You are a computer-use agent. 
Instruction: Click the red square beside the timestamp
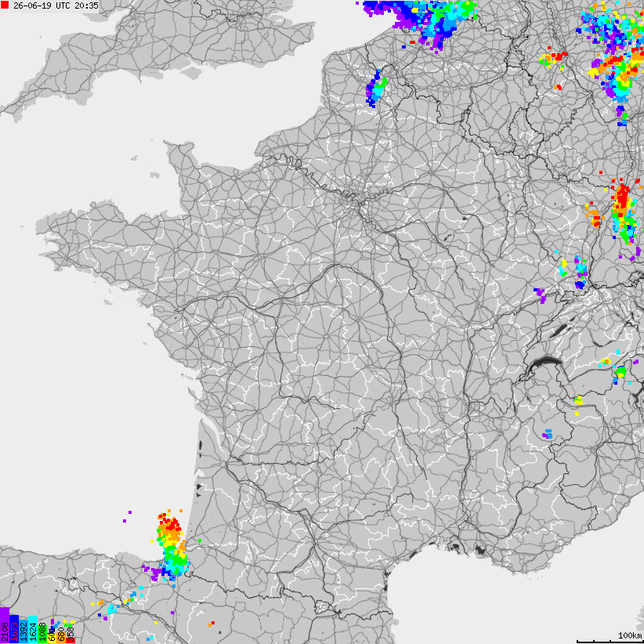pyautogui.click(x=5, y=5)
